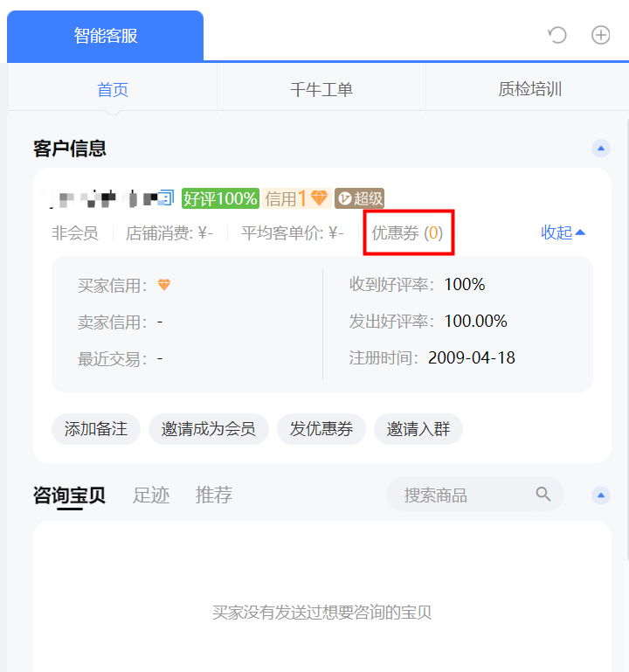Viewport: 629px width, 672px height.
Task: Select the 推荐 tab
Action: [214, 495]
